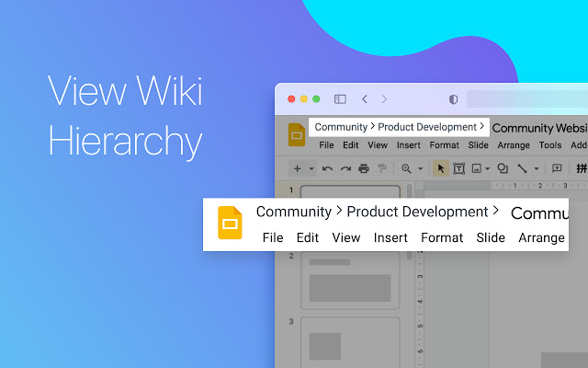Open Format menu in the enlarged callout
588x368 pixels.
442,237
